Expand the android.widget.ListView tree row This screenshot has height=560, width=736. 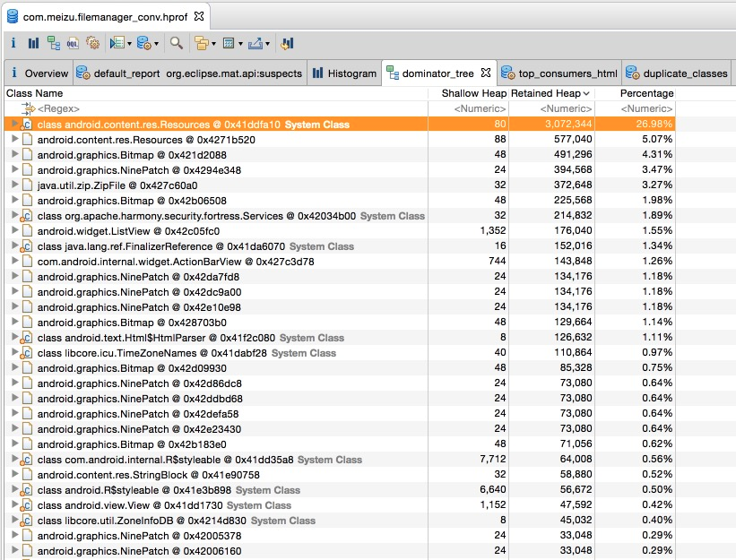(x=14, y=231)
